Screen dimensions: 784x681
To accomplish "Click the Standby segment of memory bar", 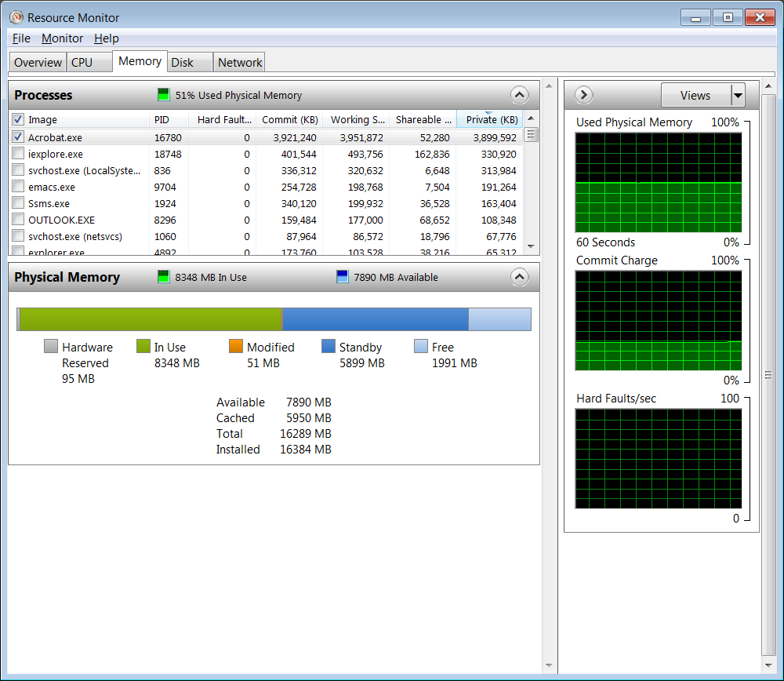I will [x=376, y=319].
